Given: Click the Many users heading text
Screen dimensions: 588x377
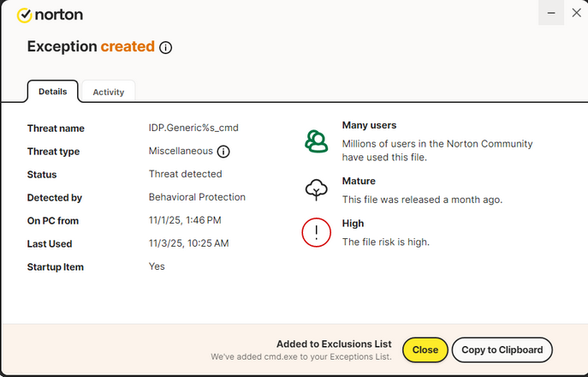Looking at the screenshot, I should (x=369, y=125).
